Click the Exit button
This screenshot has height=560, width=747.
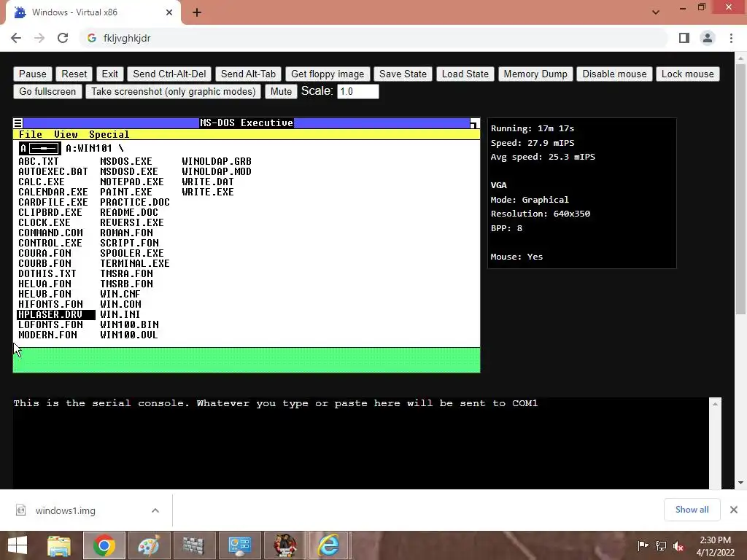109,74
